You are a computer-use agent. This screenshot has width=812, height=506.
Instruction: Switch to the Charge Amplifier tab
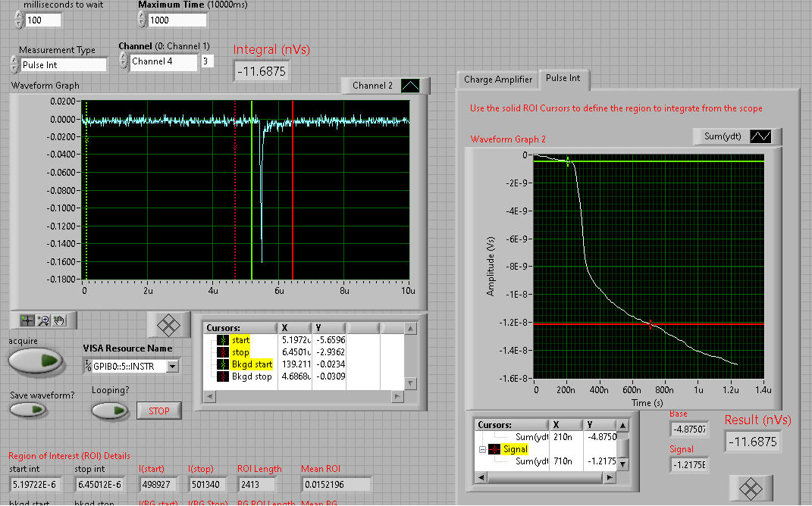tap(498, 80)
